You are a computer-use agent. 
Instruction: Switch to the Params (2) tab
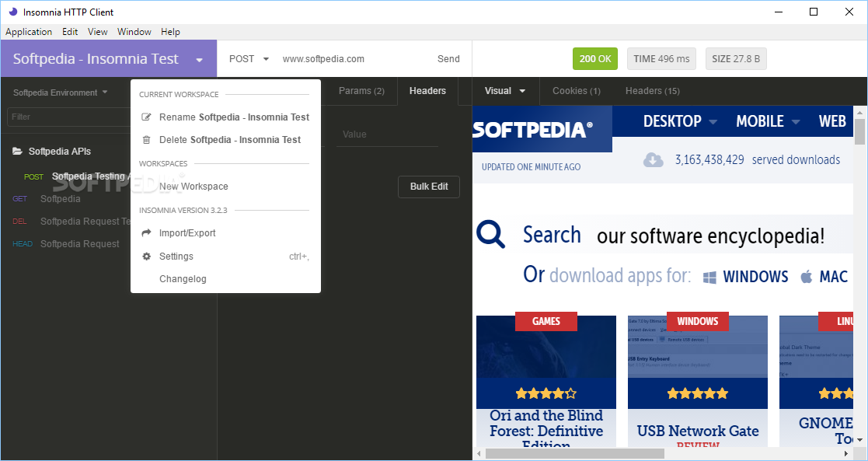tap(361, 91)
